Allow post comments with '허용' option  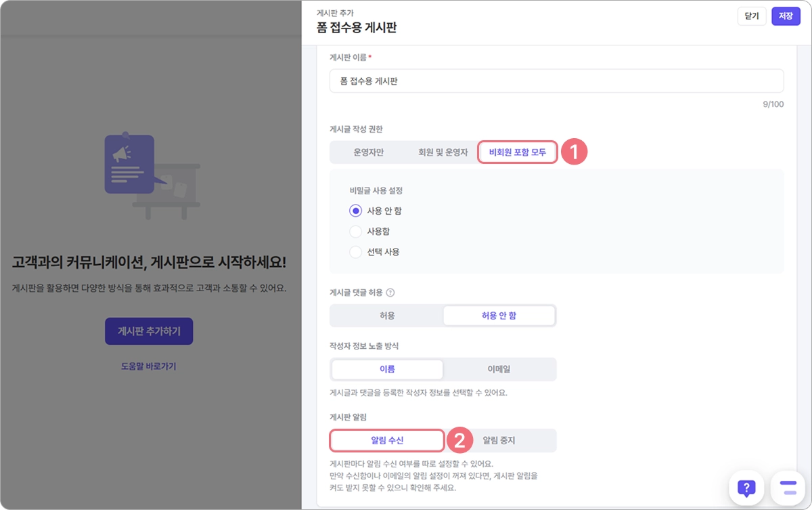click(387, 316)
